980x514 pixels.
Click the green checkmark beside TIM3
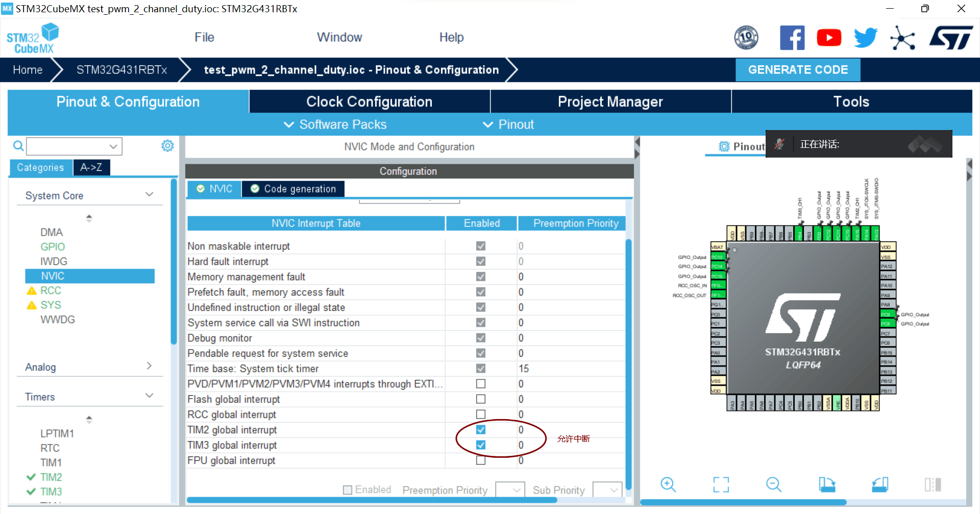[31, 492]
